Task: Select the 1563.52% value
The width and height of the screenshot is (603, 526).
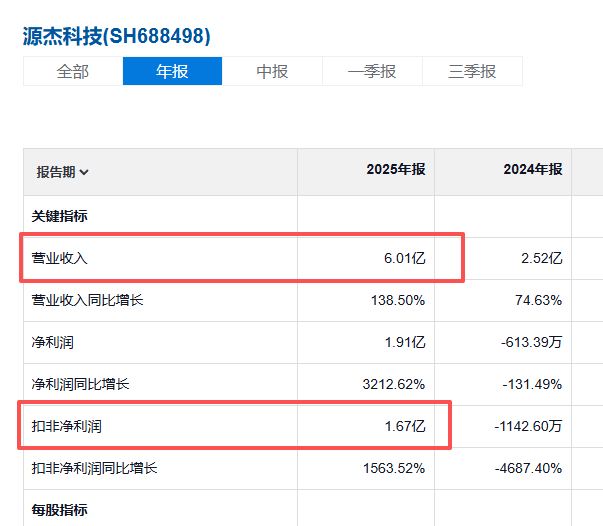Action: pos(394,468)
